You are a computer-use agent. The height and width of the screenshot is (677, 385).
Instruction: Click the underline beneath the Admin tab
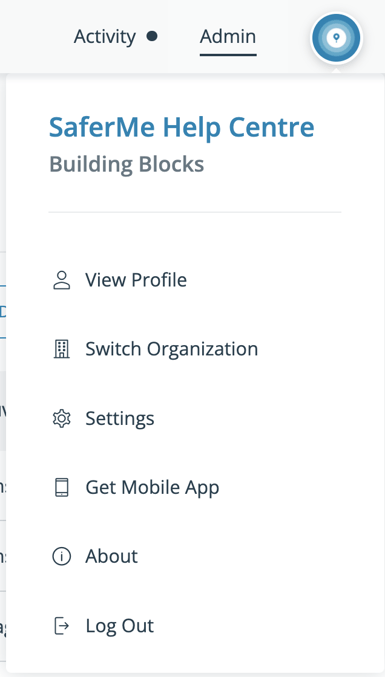(x=228, y=55)
